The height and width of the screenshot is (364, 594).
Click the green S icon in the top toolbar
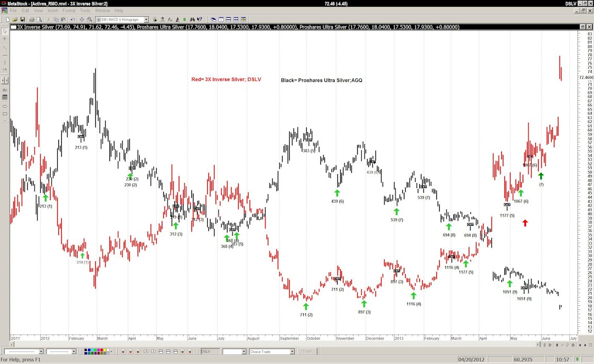point(185,19)
